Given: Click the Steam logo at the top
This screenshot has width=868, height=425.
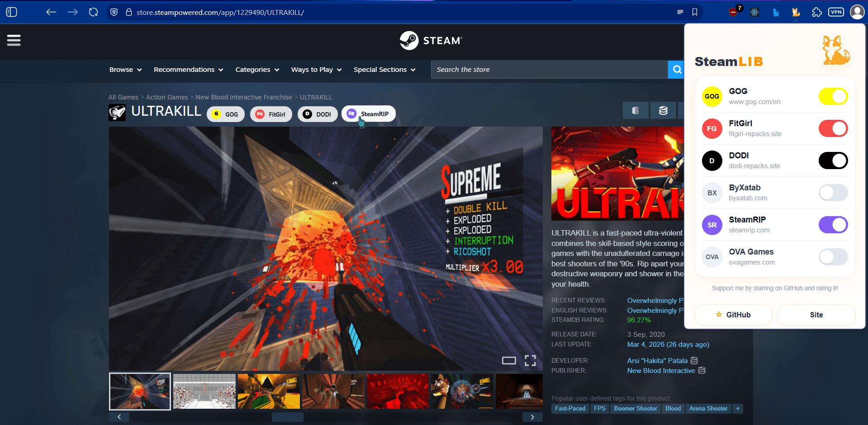Looking at the screenshot, I should click(x=431, y=40).
